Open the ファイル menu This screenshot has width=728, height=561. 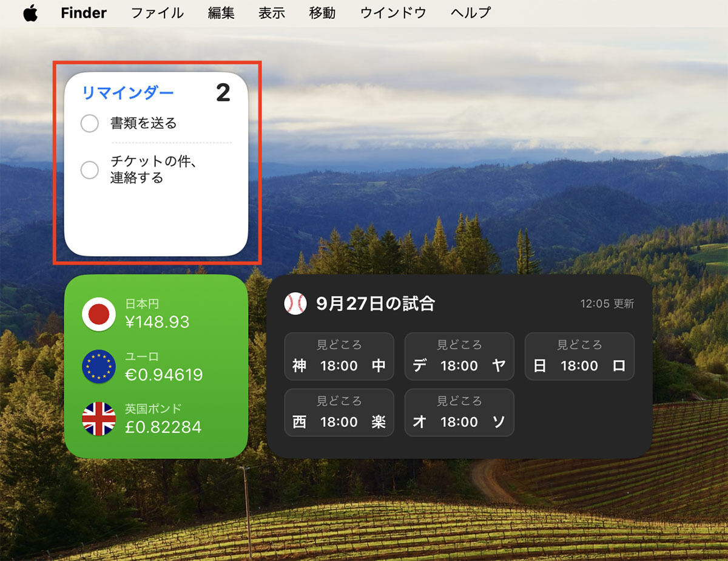tap(157, 13)
